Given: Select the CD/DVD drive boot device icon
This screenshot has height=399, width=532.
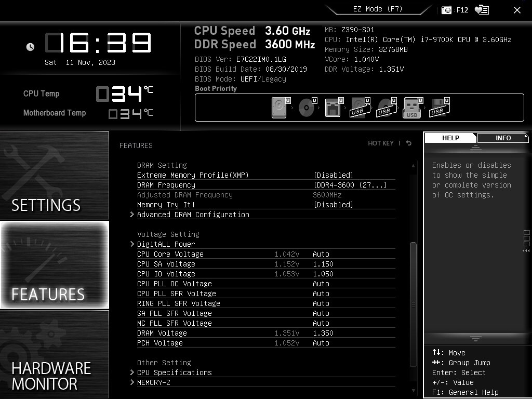Looking at the screenshot, I should [308, 108].
